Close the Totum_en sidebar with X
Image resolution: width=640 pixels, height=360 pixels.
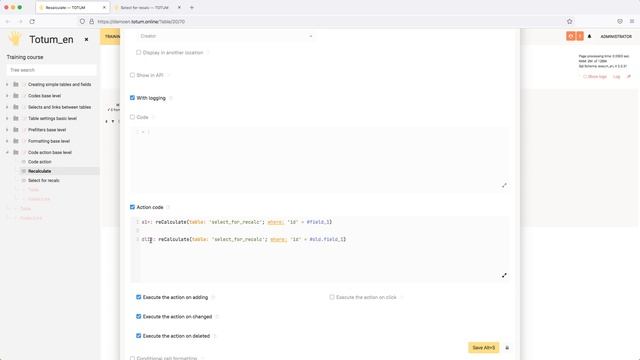[x=86, y=40]
